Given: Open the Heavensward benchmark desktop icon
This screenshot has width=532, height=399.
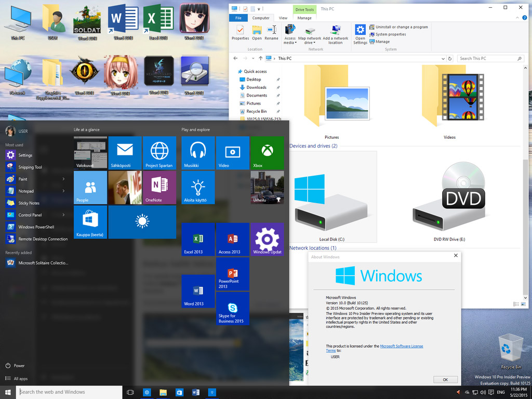Looking at the screenshot, I should [x=159, y=76].
